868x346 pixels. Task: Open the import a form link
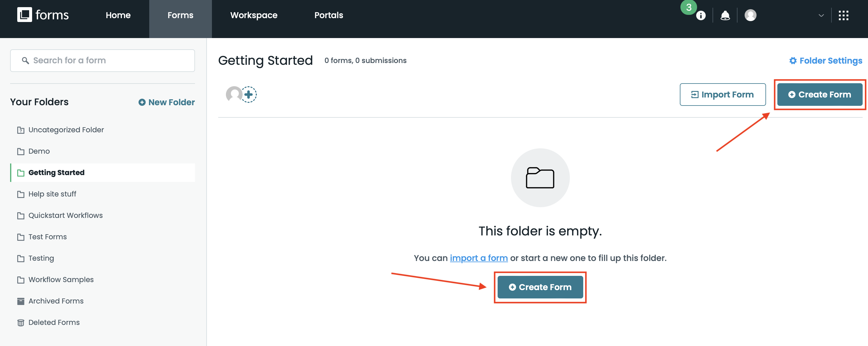[x=479, y=258]
